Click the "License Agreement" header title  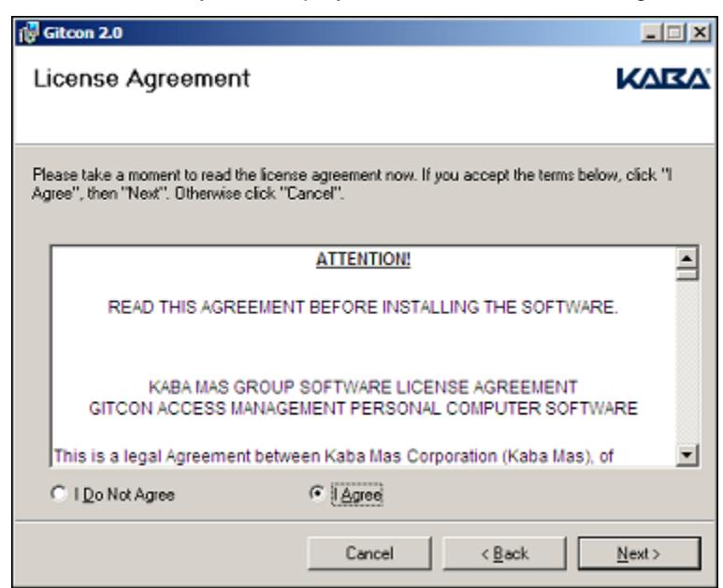click(x=142, y=79)
